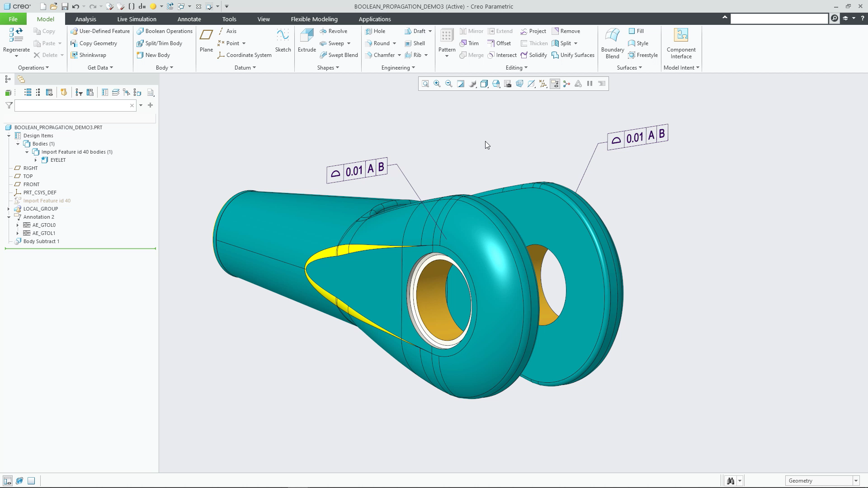Click the Component Interface icon
The image size is (868, 488).
(x=681, y=35)
